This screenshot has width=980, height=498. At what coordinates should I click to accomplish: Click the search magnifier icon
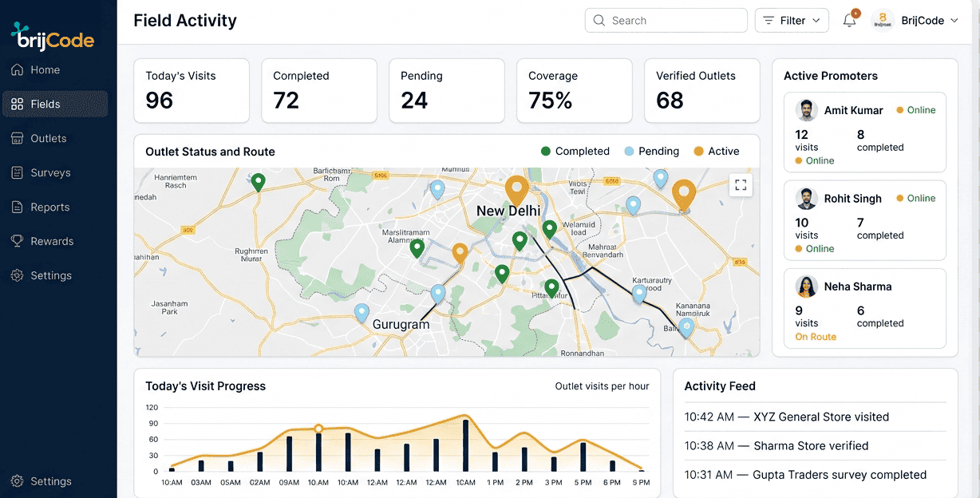tap(599, 21)
